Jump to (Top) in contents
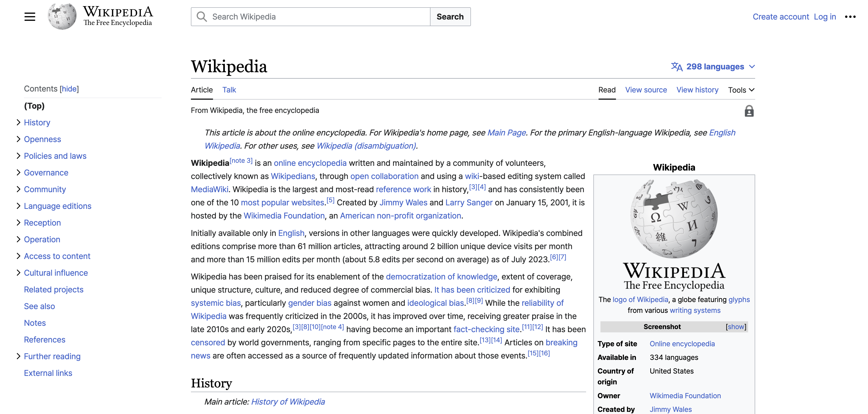Image resolution: width=868 pixels, height=414 pixels. [x=34, y=106]
